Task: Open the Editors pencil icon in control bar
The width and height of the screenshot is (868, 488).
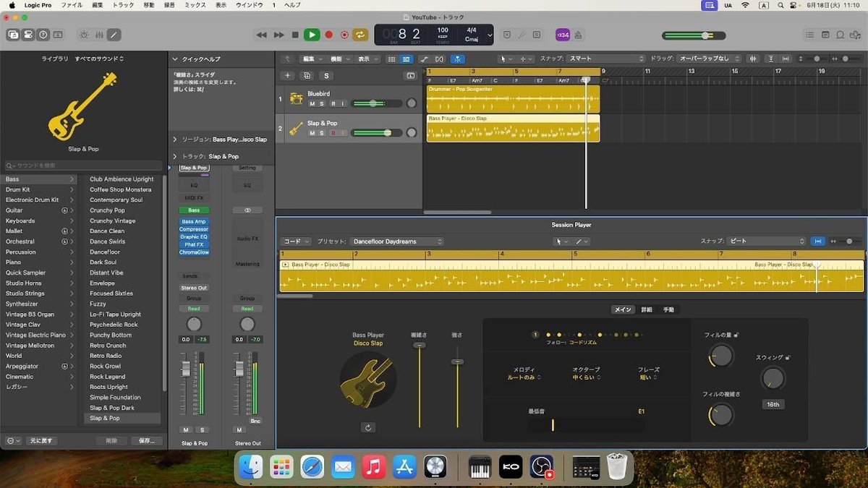Action: [114, 35]
